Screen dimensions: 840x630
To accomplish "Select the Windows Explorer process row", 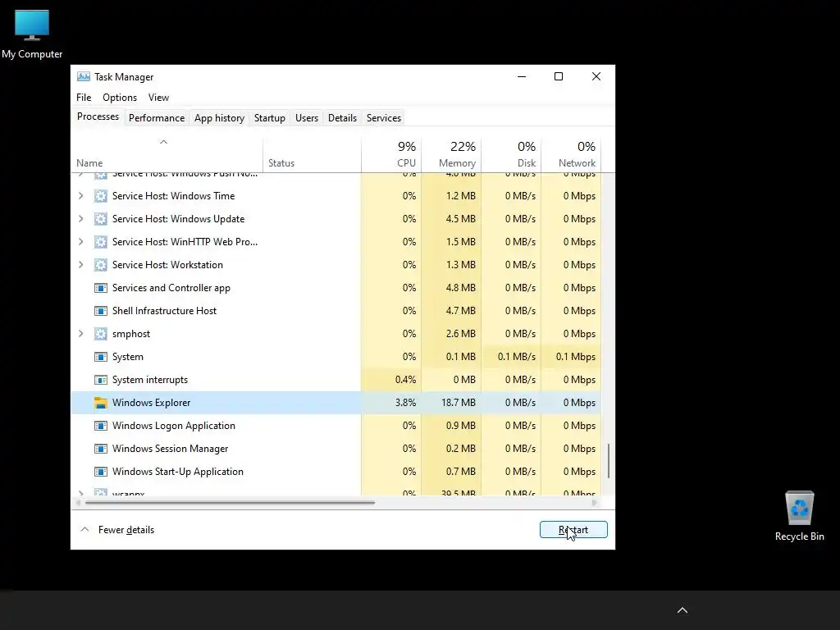I will pos(336,403).
